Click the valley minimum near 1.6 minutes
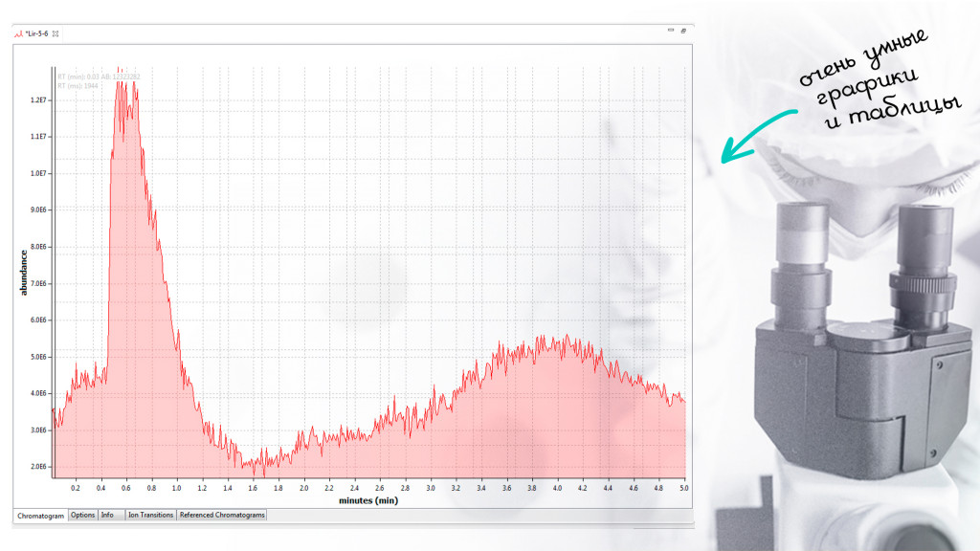 [x=253, y=467]
